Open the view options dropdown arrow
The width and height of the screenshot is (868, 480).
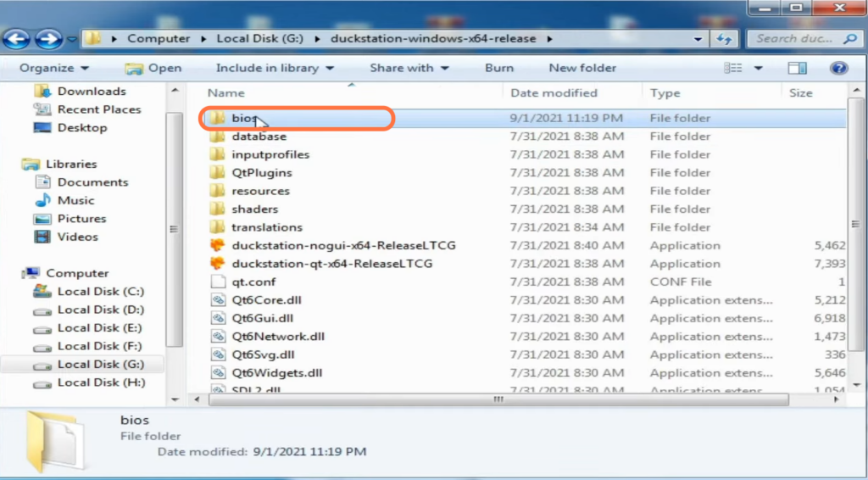758,68
